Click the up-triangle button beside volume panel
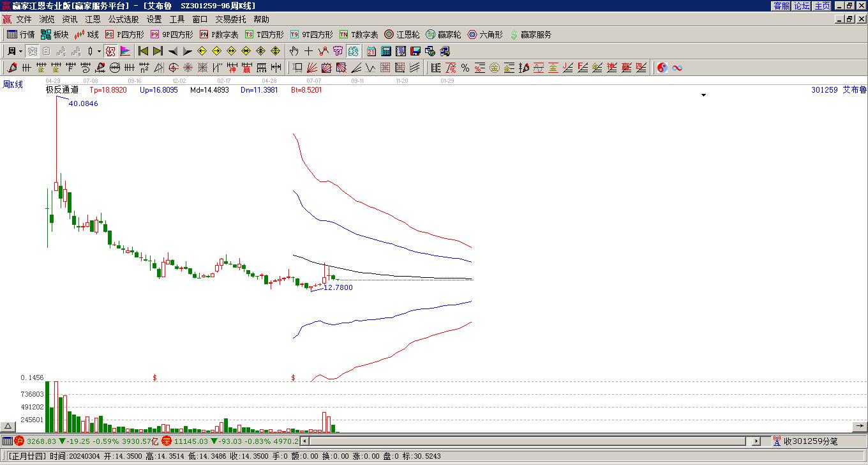The height and width of the screenshot is (465, 868). 8,427
